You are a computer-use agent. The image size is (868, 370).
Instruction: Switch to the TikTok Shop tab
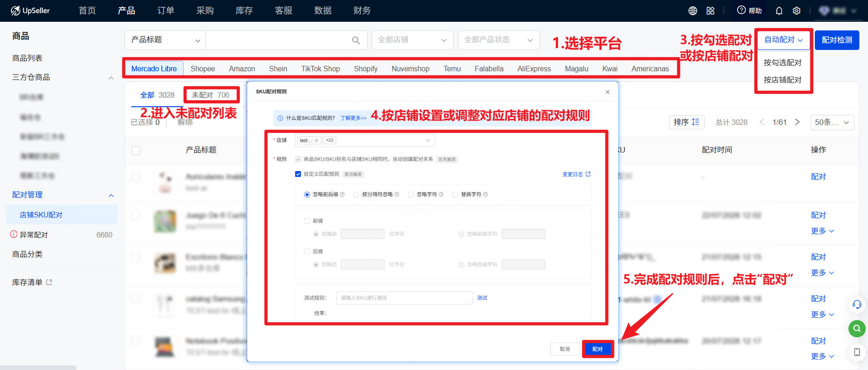coord(320,69)
